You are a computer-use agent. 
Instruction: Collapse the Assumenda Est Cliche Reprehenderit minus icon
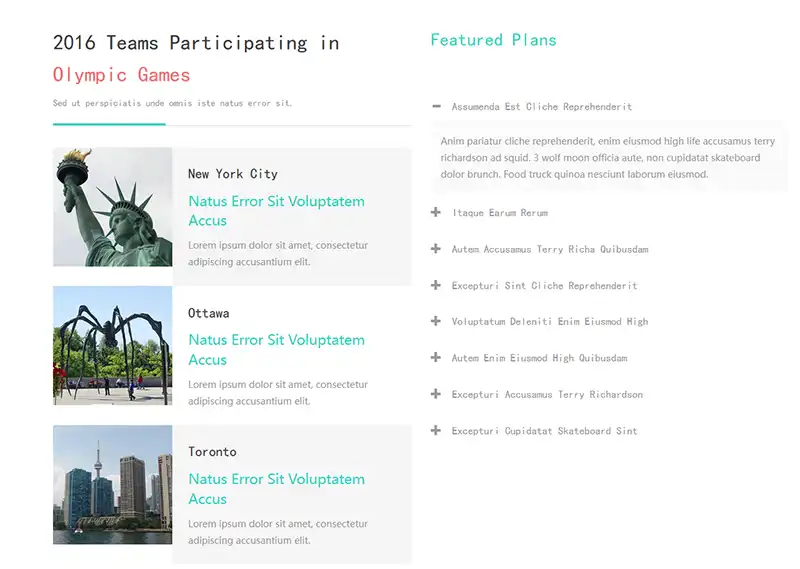(436, 106)
